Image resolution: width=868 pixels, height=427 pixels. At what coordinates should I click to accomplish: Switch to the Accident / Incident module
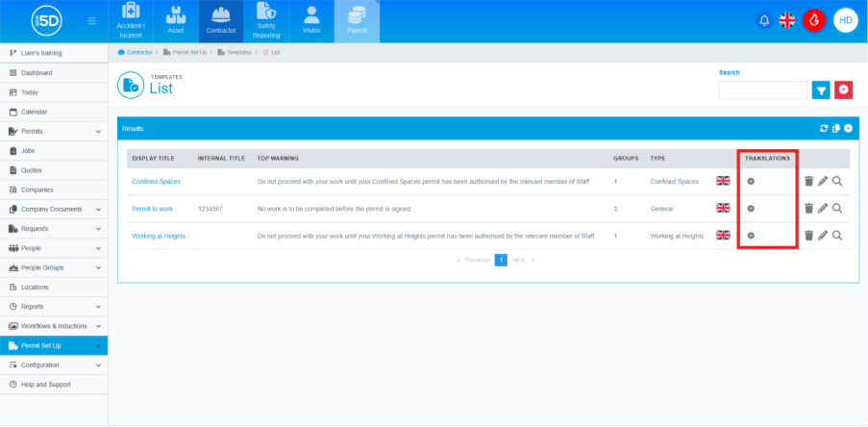pyautogui.click(x=131, y=21)
